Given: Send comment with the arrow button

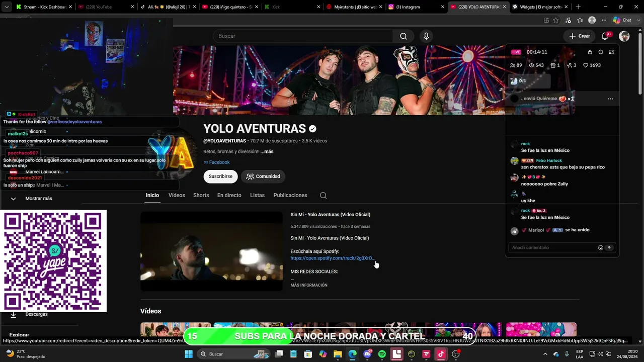Looking at the screenshot, I should point(609,247).
